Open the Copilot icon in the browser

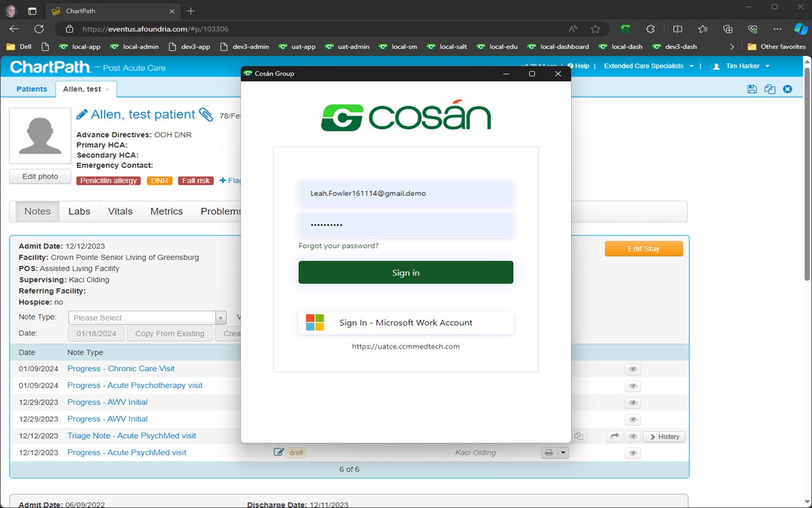click(x=801, y=29)
